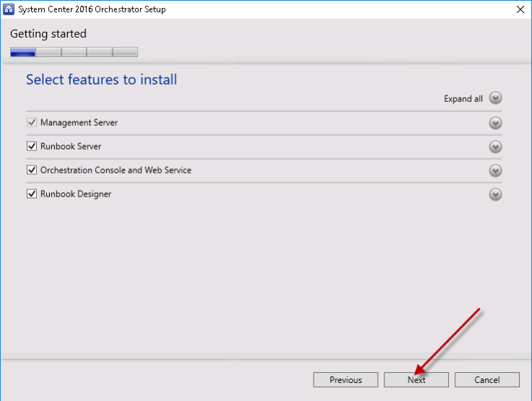532x401 pixels.
Task: Cancel the Orchestrator setup
Action: 487,380
